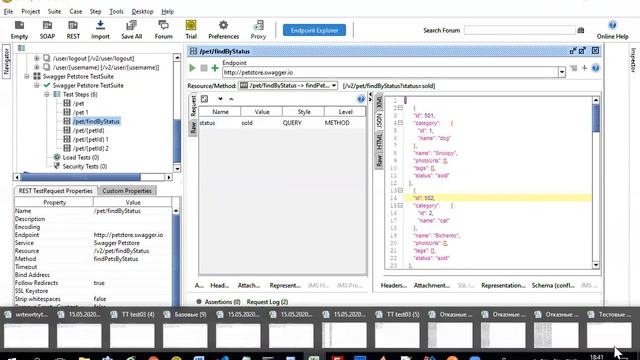Open Preferences gear icon
640x360 pixels.
coord(223,30)
